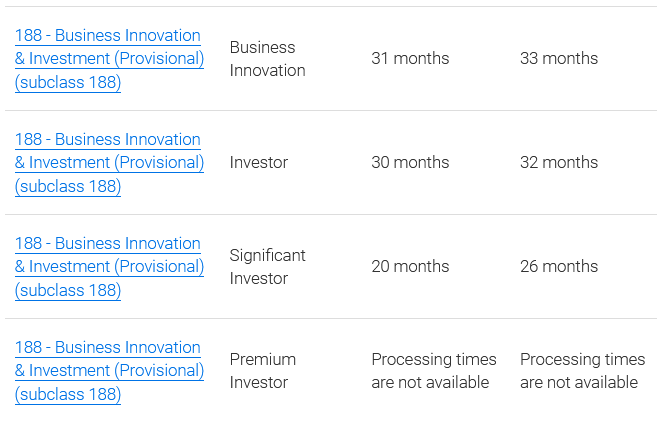Click the "31 months" processing time
This screenshot has height=422, width=657.
point(410,59)
